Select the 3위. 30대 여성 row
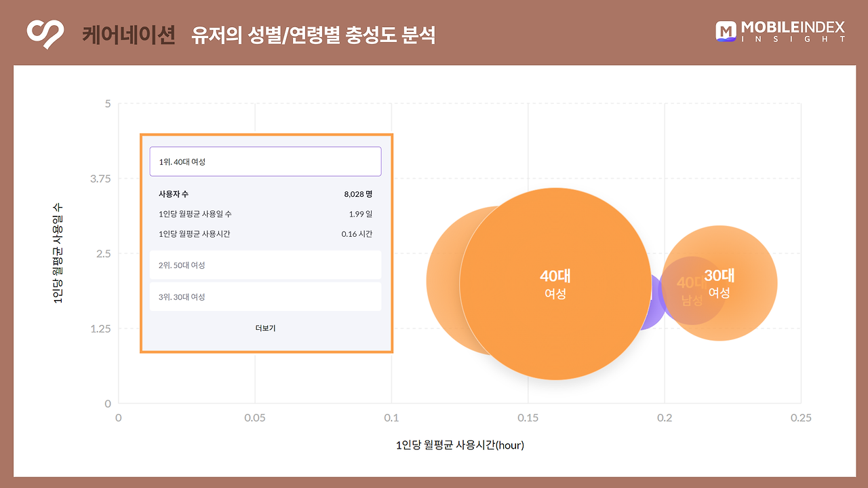Viewport: 868px width, 488px height. tap(265, 297)
